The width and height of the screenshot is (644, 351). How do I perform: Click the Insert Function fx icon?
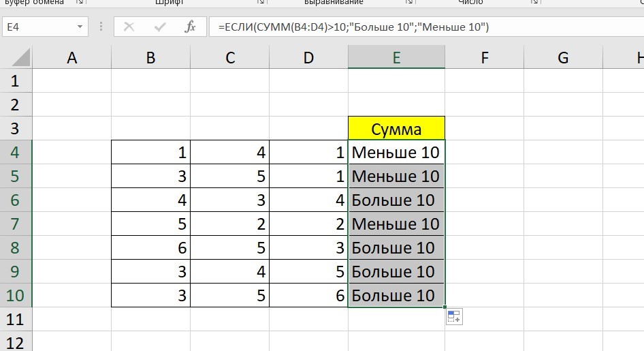191,27
